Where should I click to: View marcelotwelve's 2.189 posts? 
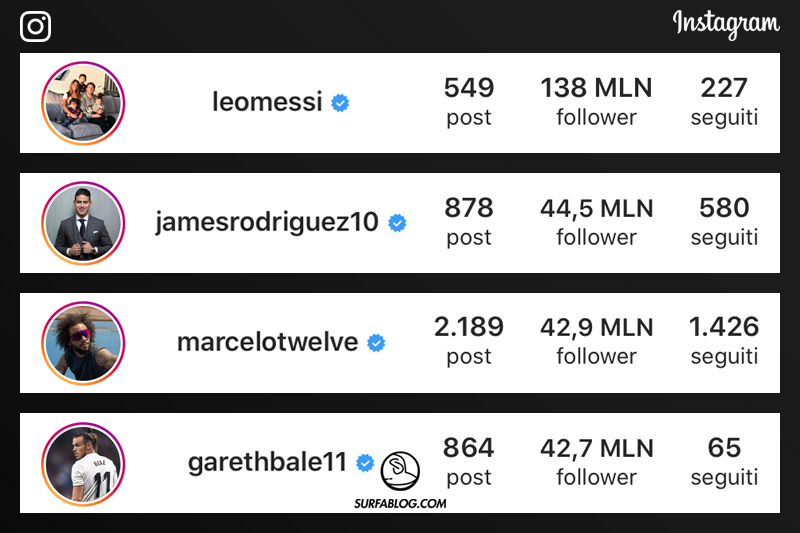point(469,341)
